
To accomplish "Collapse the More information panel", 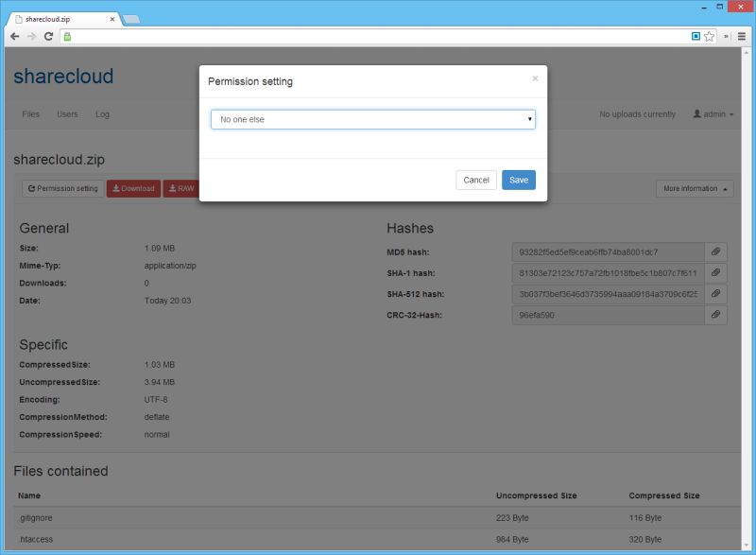I will click(694, 188).
